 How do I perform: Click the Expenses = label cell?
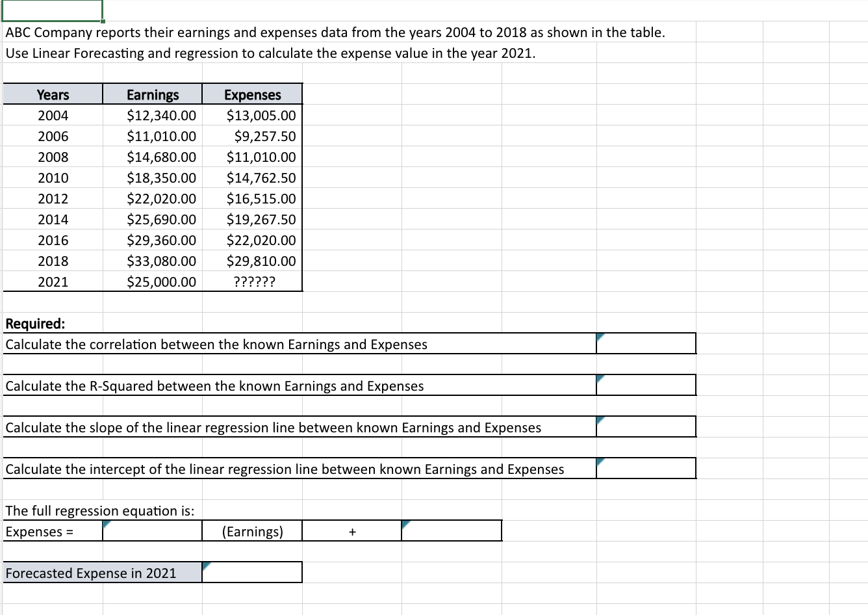click(52, 531)
